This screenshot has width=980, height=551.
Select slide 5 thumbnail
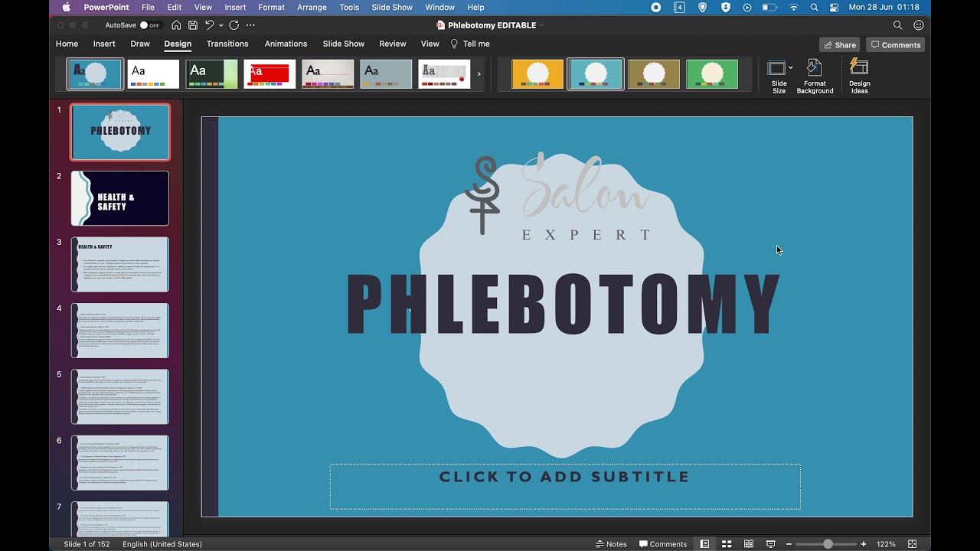tap(120, 396)
